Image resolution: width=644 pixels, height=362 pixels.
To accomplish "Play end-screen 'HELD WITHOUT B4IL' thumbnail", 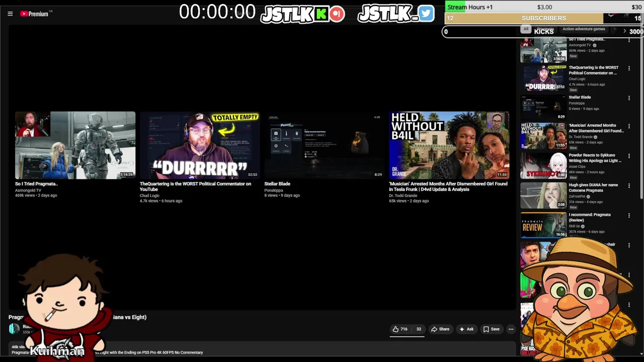I will point(449,145).
